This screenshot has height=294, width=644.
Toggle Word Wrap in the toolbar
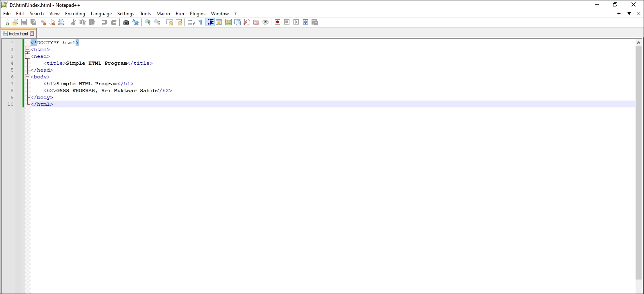[191, 22]
